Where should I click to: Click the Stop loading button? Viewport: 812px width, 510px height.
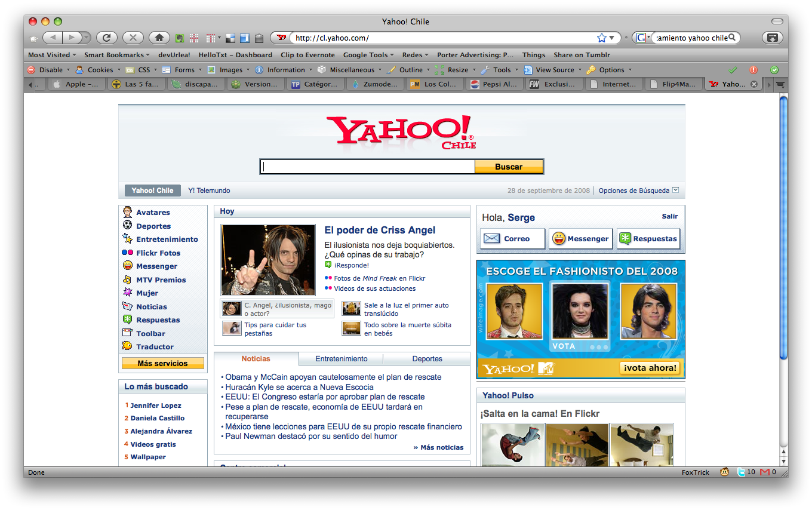pyautogui.click(x=133, y=38)
